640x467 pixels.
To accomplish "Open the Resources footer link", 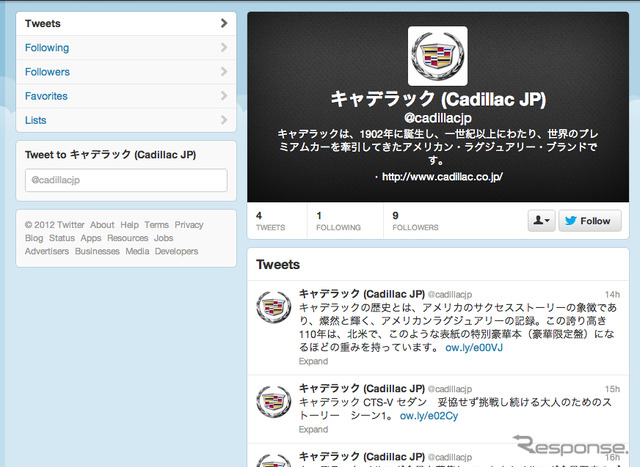I will coord(127,238).
